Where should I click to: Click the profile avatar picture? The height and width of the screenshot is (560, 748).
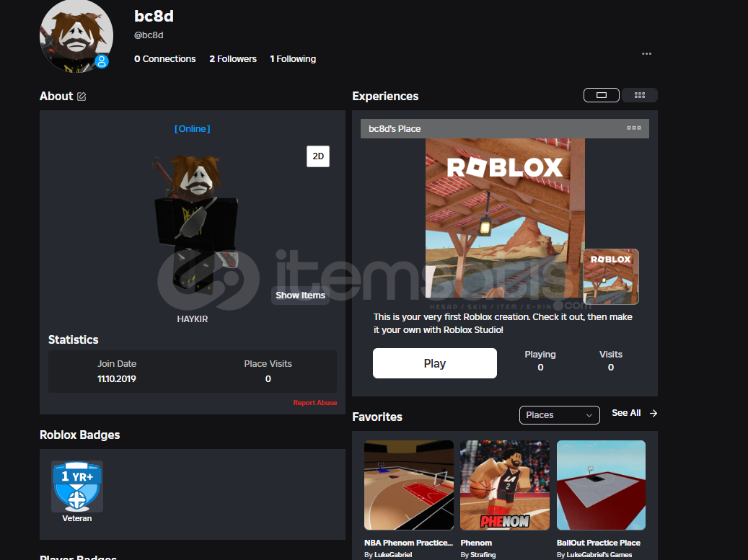(x=76, y=36)
